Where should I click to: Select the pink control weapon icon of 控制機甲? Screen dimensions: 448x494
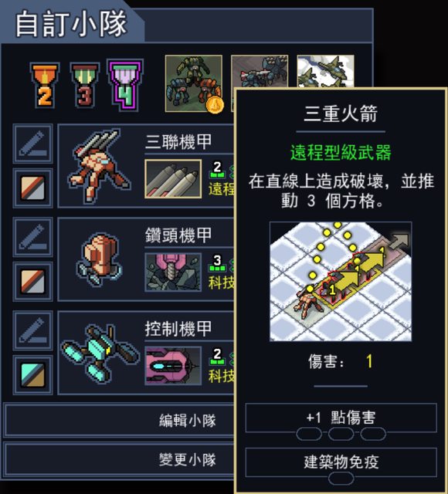tap(173, 365)
